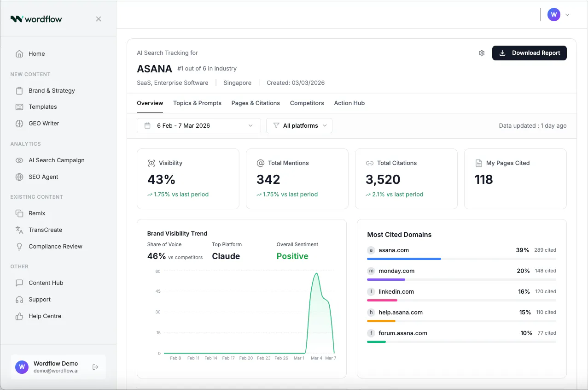Screen dimensions: 588x390
Task: Click the help.asana.com domain label
Action: click(401, 312)
